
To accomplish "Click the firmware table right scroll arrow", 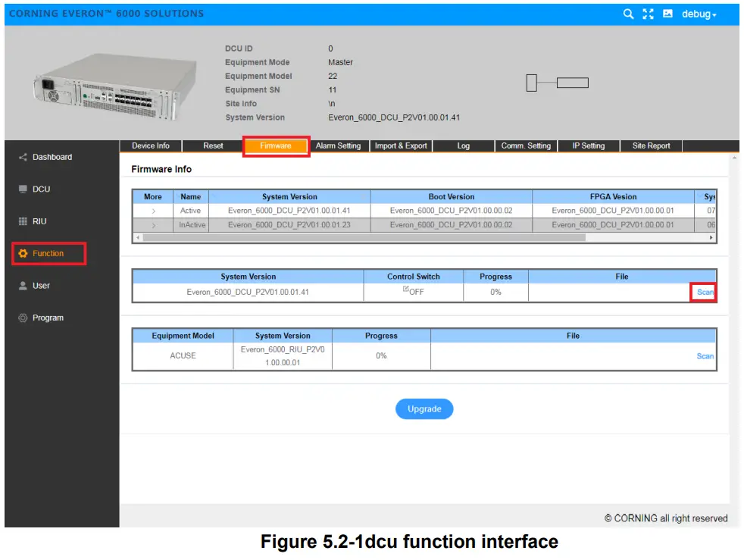I will pos(711,237).
